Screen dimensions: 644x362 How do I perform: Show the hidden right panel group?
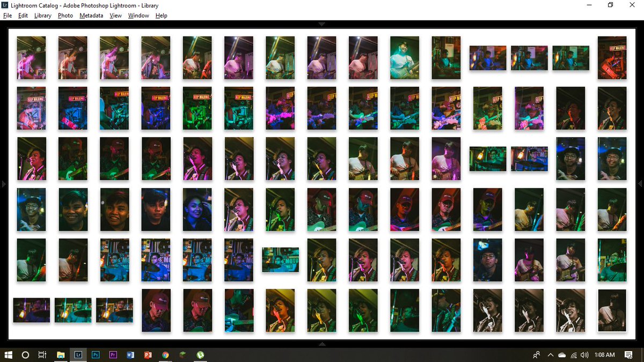[x=640, y=184]
